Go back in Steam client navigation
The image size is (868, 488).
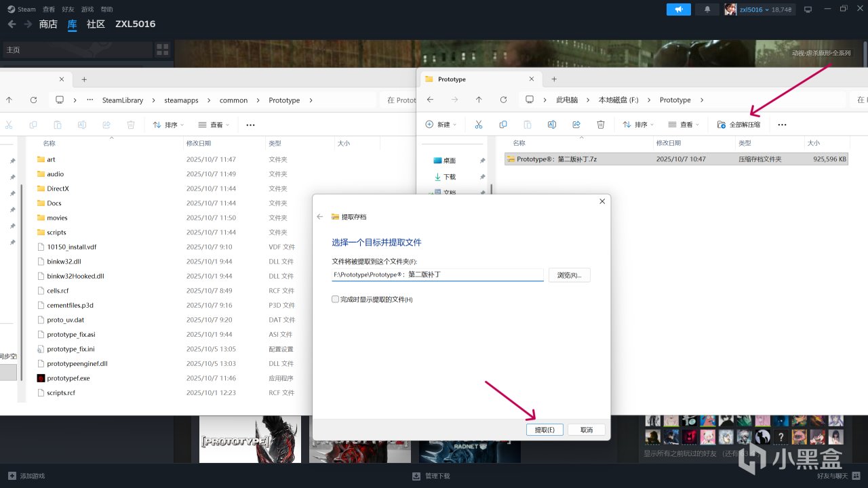(x=12, y=24)
